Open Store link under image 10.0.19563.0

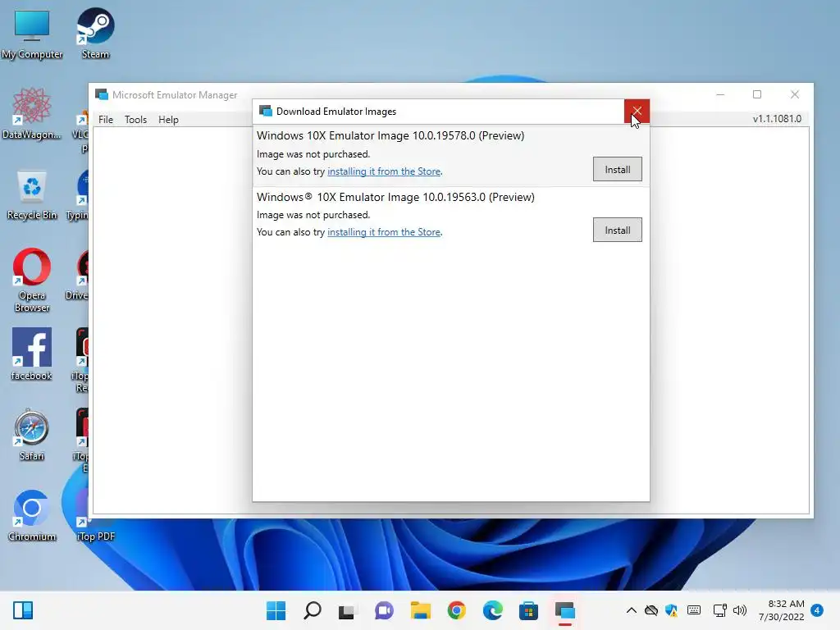click(384, 232)
